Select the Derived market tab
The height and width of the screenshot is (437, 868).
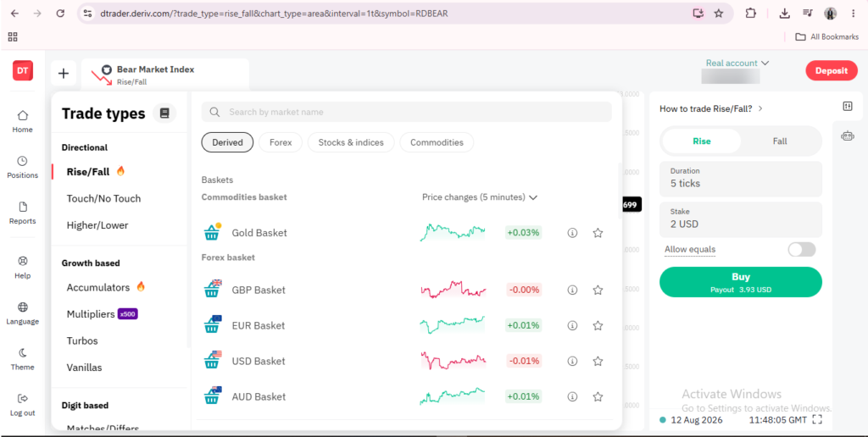(x=227, y=142)
